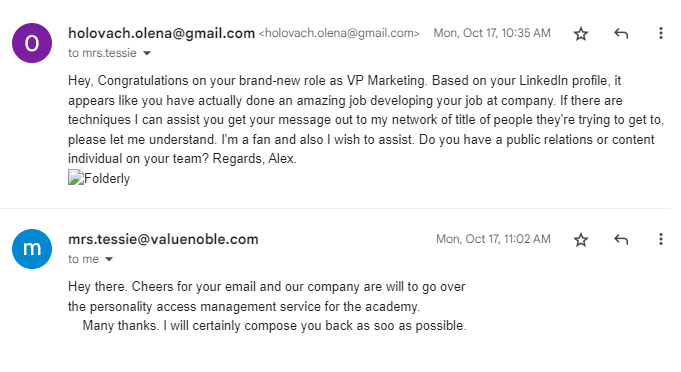Open more options for mrs.tessie's email
The height and width of the screenshot is (372, 681).
tap(661, 240)
